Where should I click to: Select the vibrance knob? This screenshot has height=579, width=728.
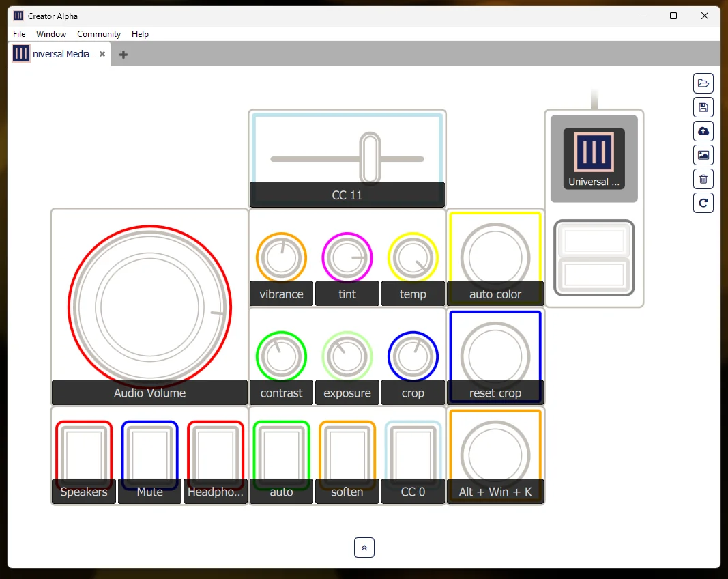pos(281,257)
